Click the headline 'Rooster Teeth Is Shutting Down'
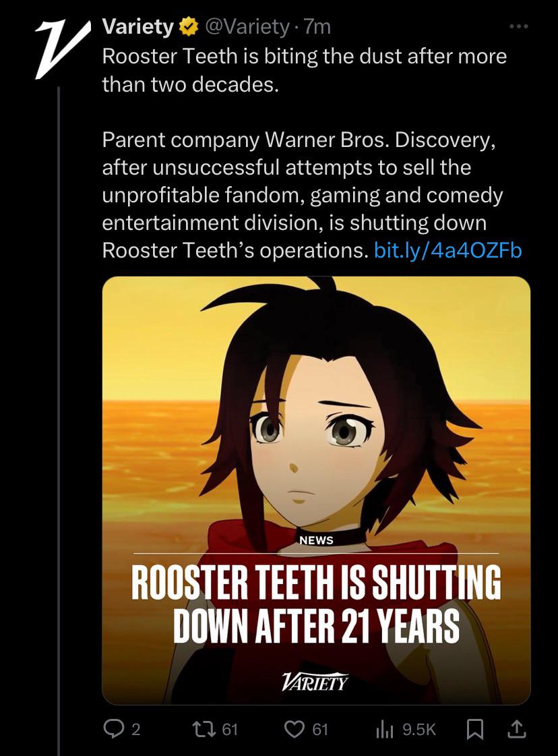Image resolution: width=558 pixels, height=756 pixels. click(x=316, y=604)
